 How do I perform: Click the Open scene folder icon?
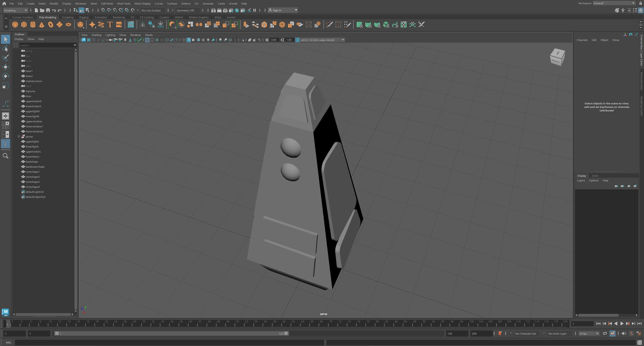click(x=42, y=10)
